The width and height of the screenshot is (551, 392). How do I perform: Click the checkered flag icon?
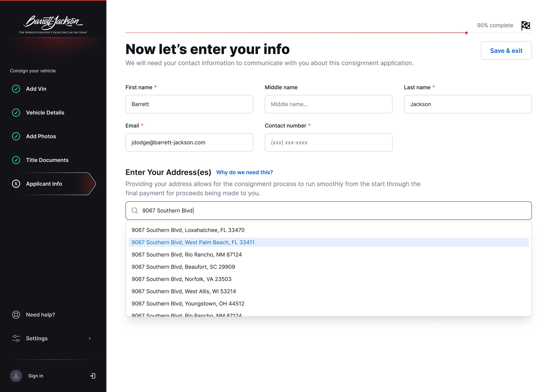click(525, 25)
